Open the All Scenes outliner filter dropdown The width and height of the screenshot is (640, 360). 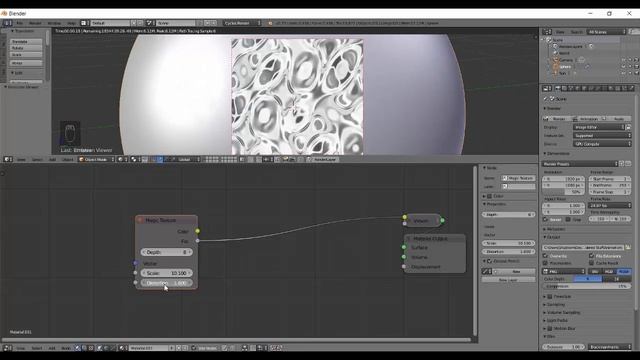coord(607,32)
